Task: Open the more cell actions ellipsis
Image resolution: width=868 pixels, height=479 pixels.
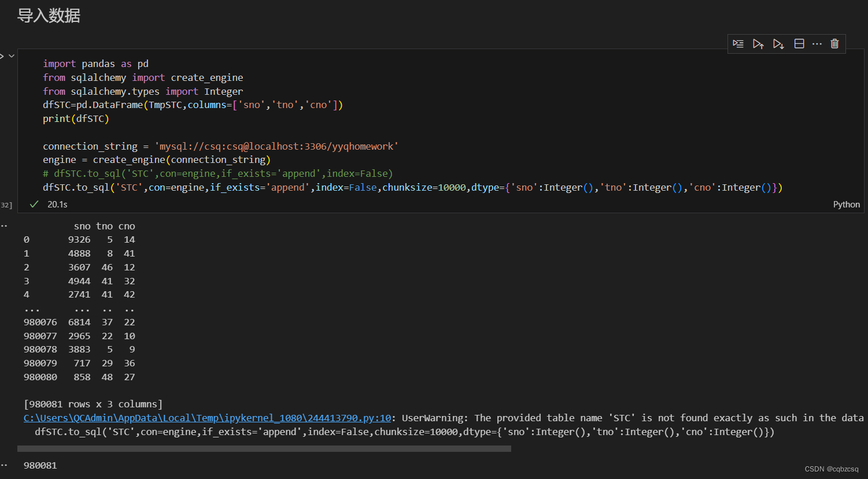Action: click(817, 43)
